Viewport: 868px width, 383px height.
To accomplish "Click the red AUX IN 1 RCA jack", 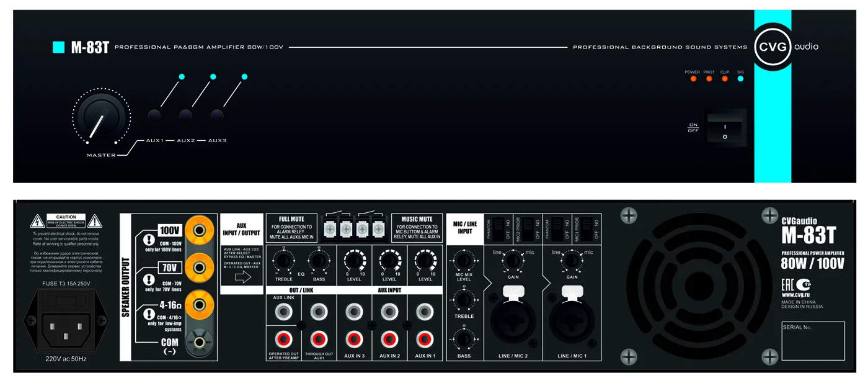I will (425, 339).
